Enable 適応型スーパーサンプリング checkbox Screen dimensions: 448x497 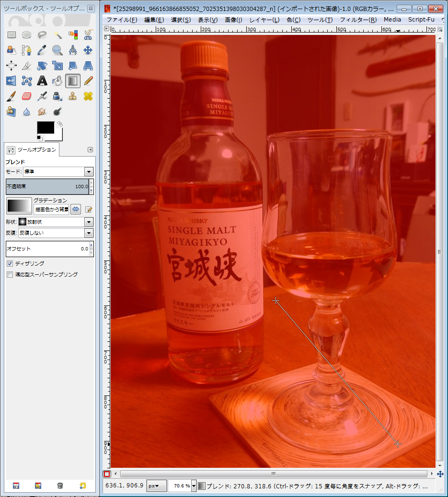click(x=10, y=275)
